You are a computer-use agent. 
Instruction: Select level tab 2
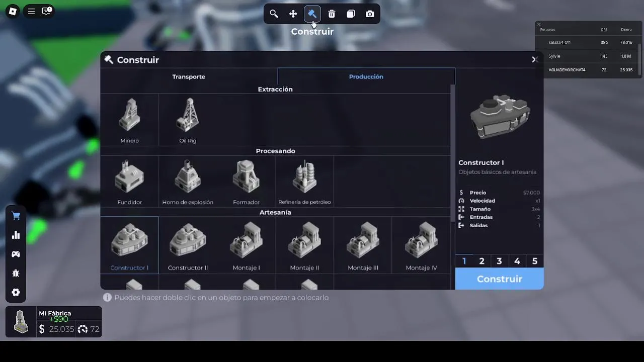tap(481, 261)
